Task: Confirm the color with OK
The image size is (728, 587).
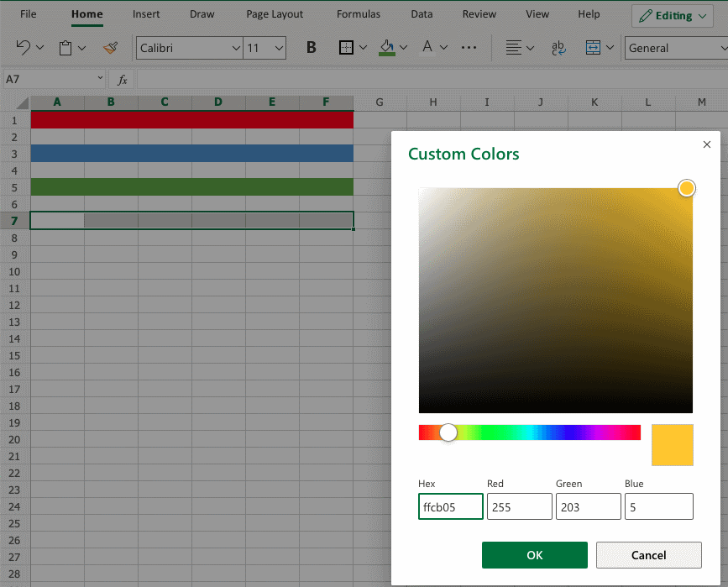Action: [534, 555]
